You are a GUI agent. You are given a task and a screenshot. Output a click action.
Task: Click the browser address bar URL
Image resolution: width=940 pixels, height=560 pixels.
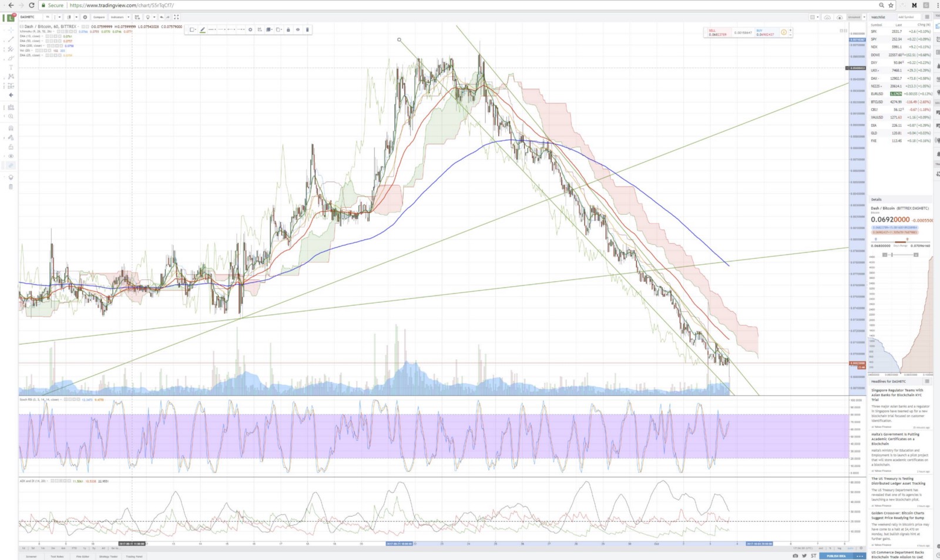[122, 5]
